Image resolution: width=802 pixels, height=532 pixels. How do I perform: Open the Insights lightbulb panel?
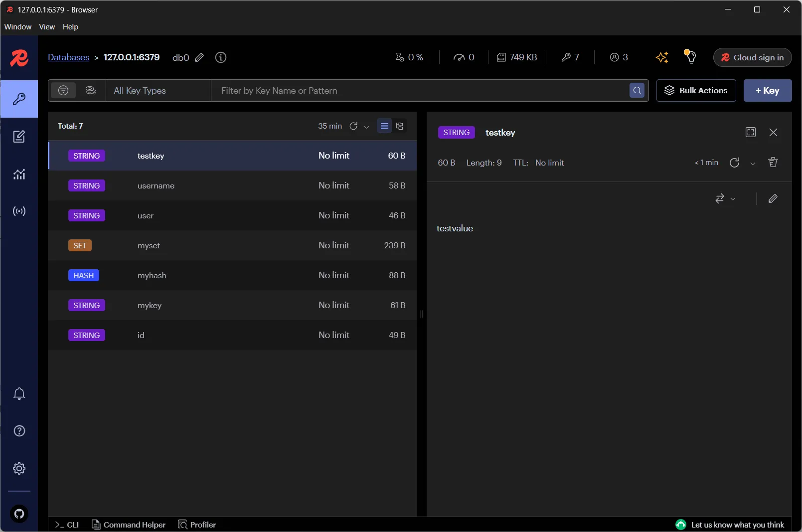[690, 57]
